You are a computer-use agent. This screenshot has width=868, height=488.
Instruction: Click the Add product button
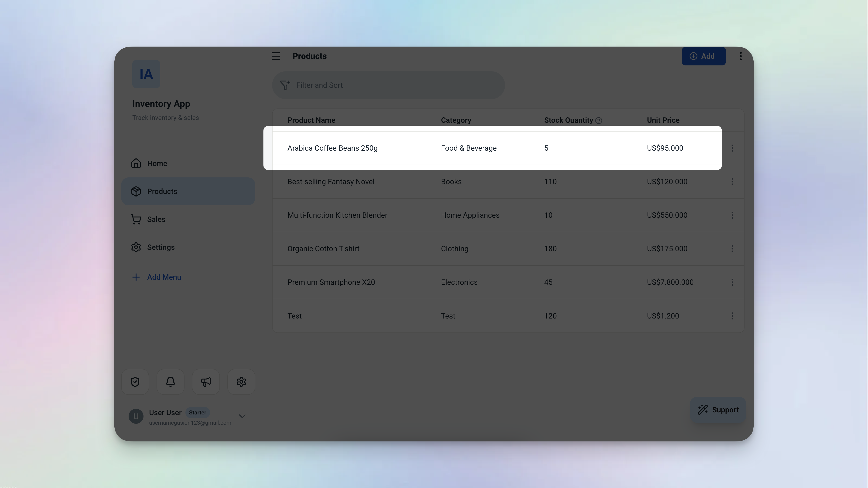click(x=704, y=56)
